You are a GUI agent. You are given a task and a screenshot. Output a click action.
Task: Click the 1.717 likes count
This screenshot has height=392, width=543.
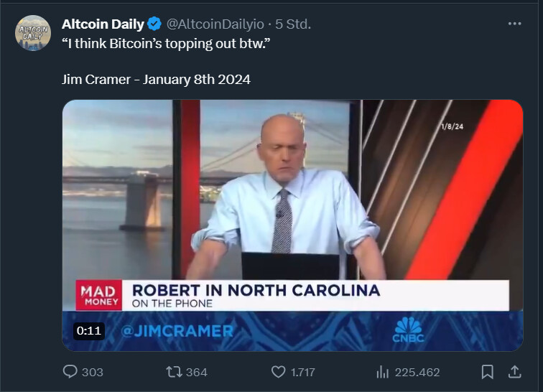pyautogui.click(x=303, y=373)
